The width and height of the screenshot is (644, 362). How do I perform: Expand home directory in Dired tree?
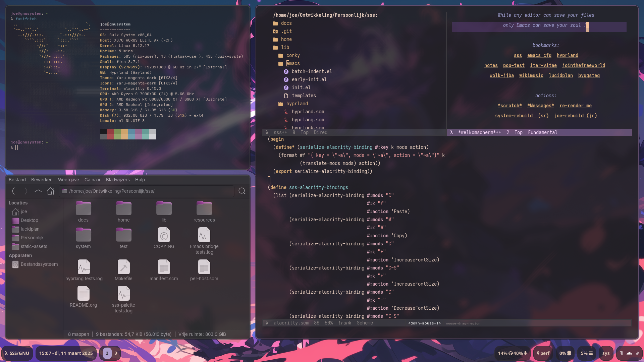coord(282,39)
